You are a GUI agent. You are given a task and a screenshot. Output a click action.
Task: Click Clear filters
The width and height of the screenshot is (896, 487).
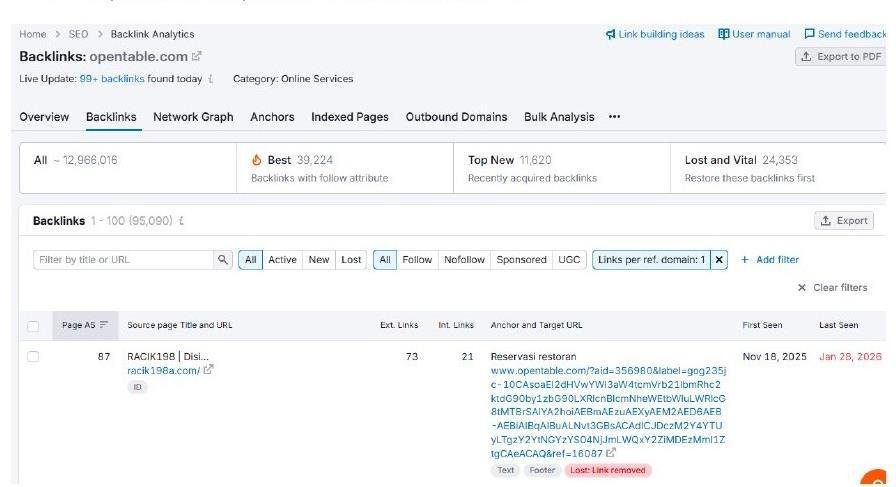[833, 288]
